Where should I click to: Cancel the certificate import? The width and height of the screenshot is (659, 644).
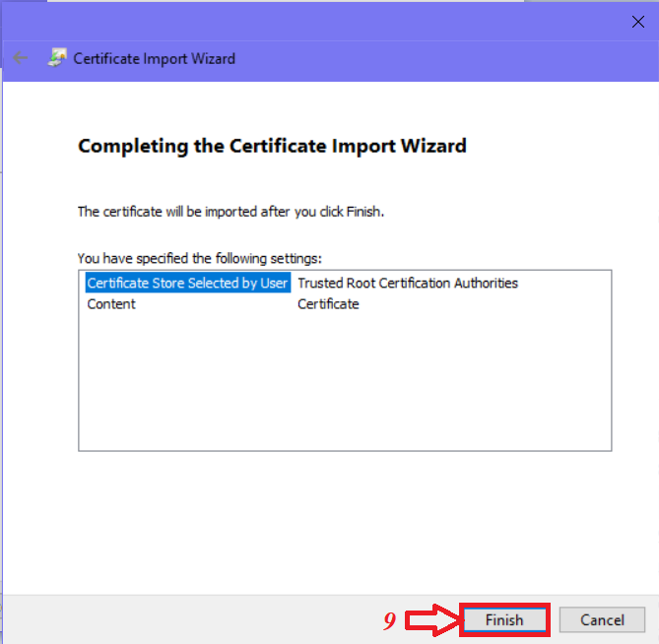(602, 620)
